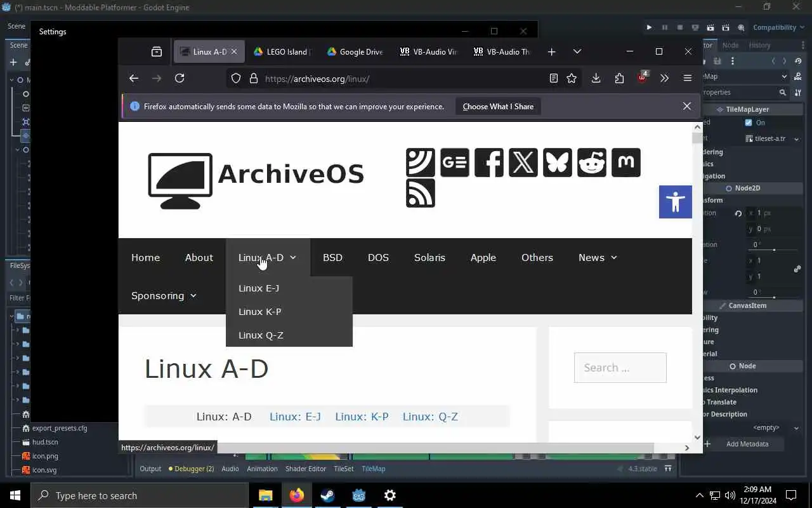Click the Windows Start button
The image size is (812, 508).
(x=15, y=495)
